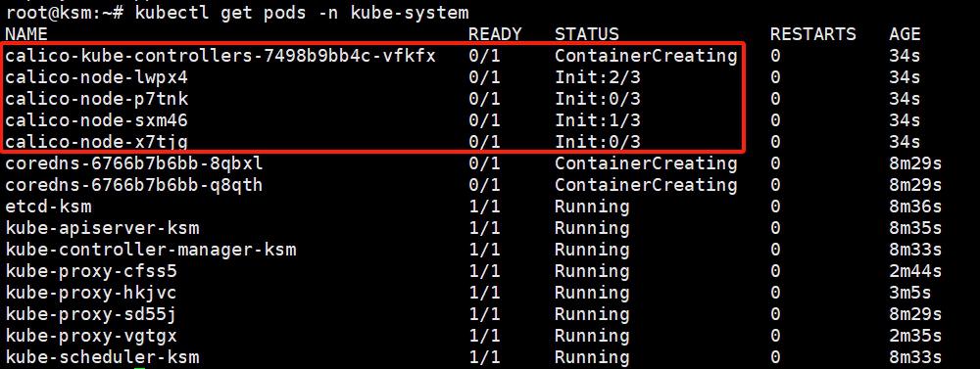The width and height of the screenshot is (980, 369).
Task: Select ContainerCreating status of coredns-6766b7b6bb-q8qth
Action: (x=646, y=185)
